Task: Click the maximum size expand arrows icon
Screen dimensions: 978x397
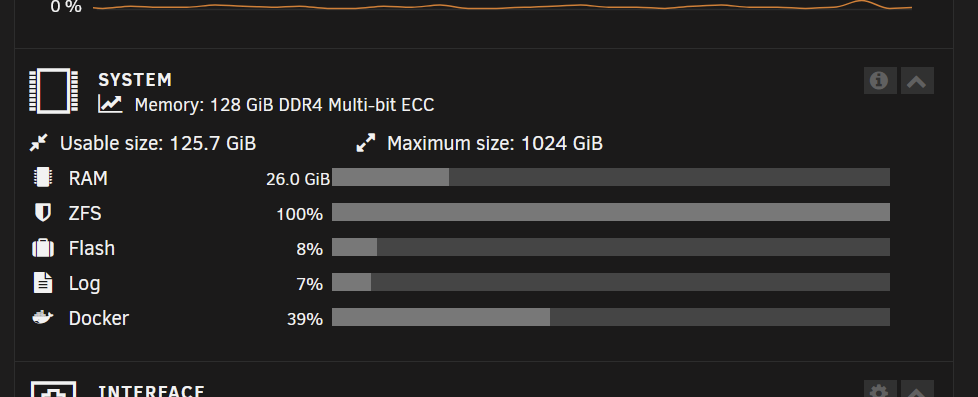Action: click(x=366, y=143)
